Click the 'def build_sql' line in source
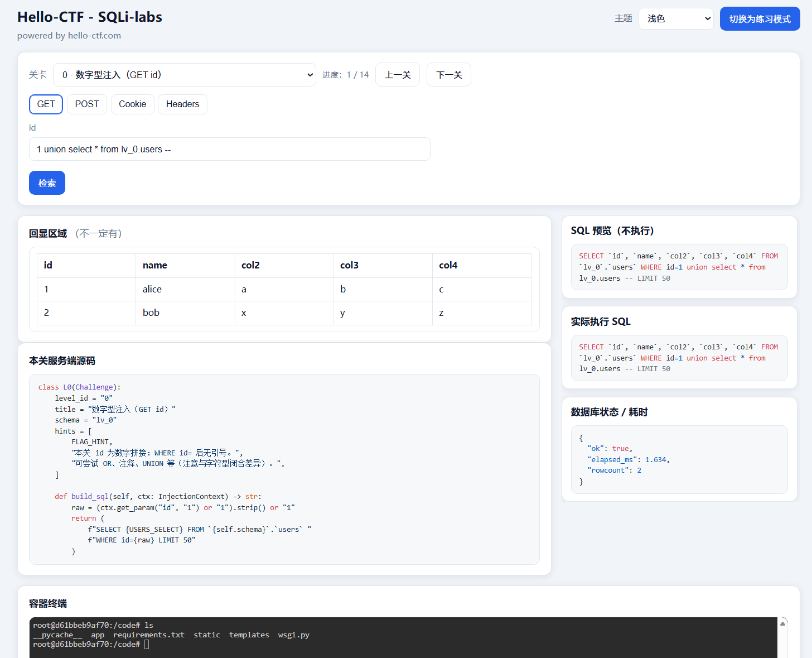 point(158,497)
